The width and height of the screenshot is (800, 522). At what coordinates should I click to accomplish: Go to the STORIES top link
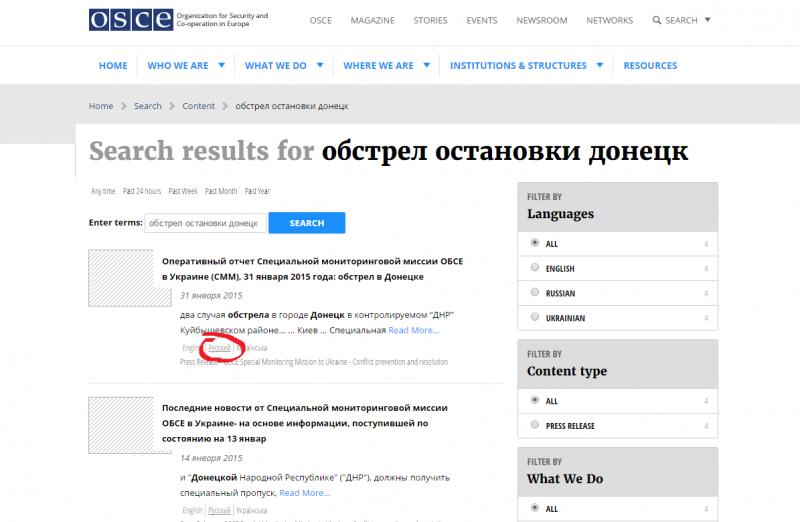pyautogui.click(x=430, y=20)
